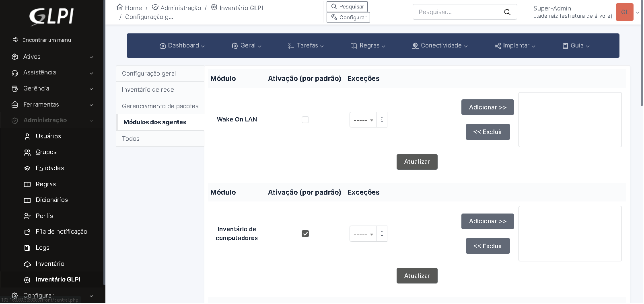Click the GL user avatar
Screen dimensions: 644x304
pos(625,12)
